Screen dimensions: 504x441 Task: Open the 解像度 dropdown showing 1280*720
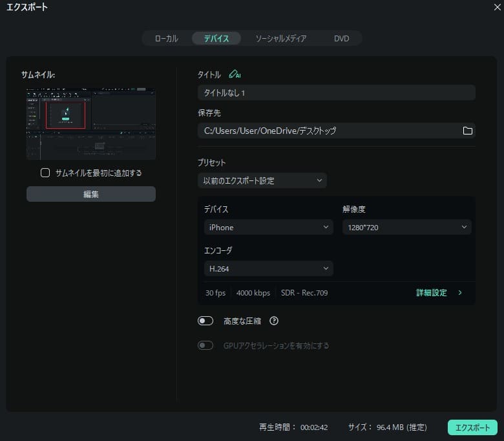pos(407,227)
